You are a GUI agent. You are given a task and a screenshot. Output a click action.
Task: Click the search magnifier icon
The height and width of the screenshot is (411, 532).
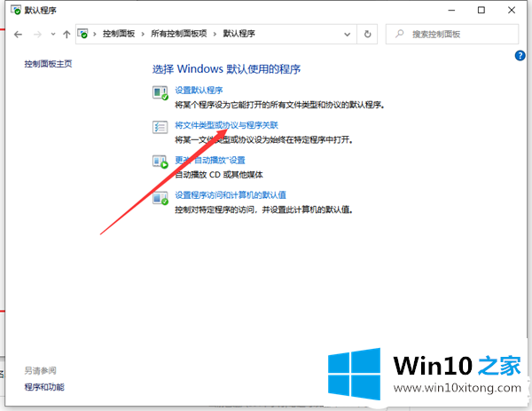(400, 34)
